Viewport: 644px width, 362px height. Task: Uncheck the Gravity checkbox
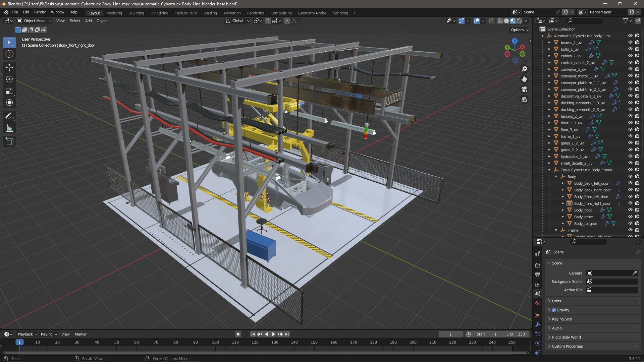[x=554, y=310]
